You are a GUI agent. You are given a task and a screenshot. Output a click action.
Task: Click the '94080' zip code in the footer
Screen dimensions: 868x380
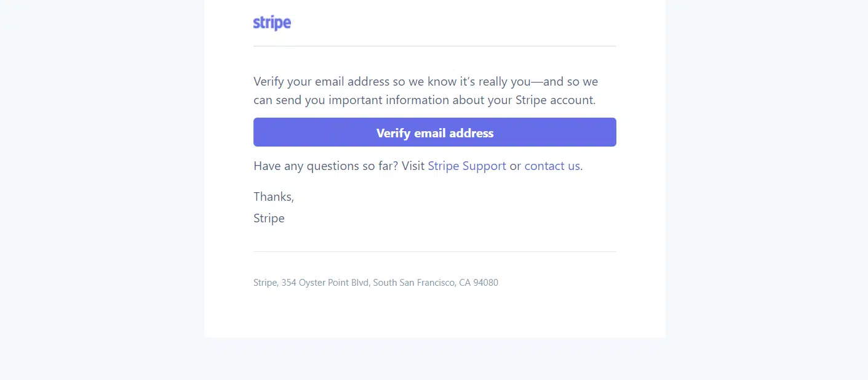(x=486, y=283)
